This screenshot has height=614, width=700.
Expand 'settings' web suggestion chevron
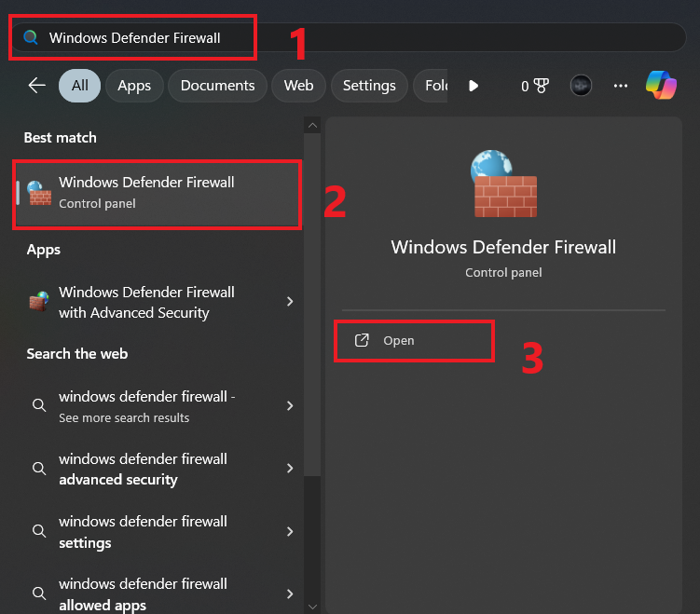tap(290, 531)
